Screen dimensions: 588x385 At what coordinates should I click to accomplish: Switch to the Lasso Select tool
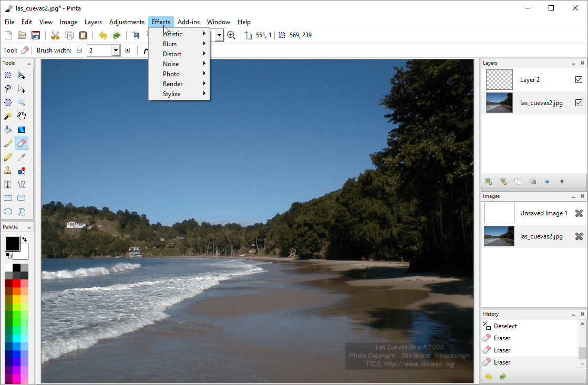tap(8, 89)
